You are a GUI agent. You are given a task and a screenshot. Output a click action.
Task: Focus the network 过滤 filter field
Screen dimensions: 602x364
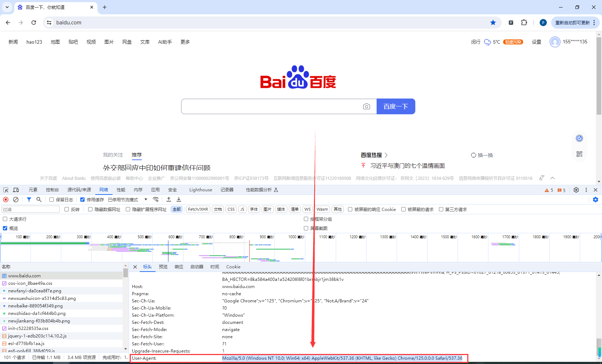coord(31,209)
